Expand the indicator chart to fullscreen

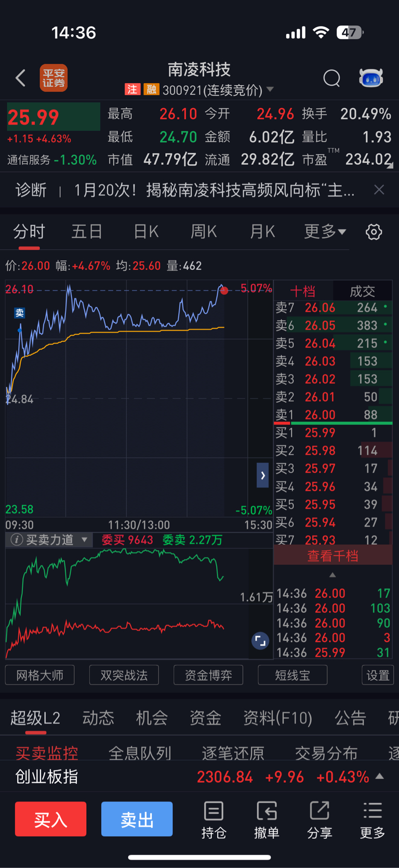point(260,641)
